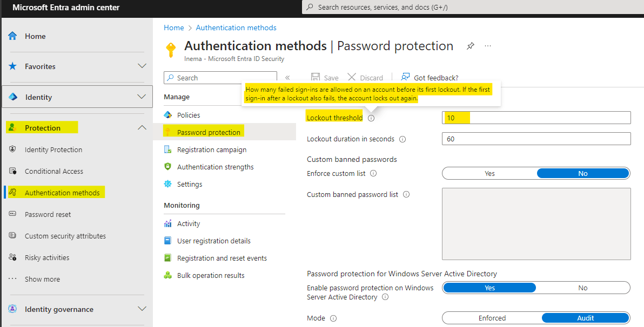Open the ellipsis more options menu
The height and width of the screenshot is (327, 644).
click(x=487, y=46)
